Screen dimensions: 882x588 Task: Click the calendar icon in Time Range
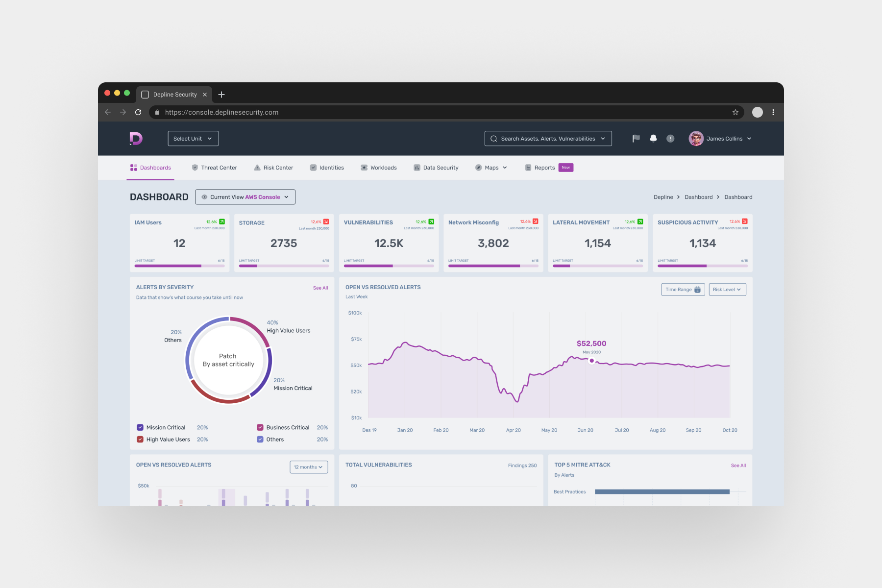tap(698, 290)
